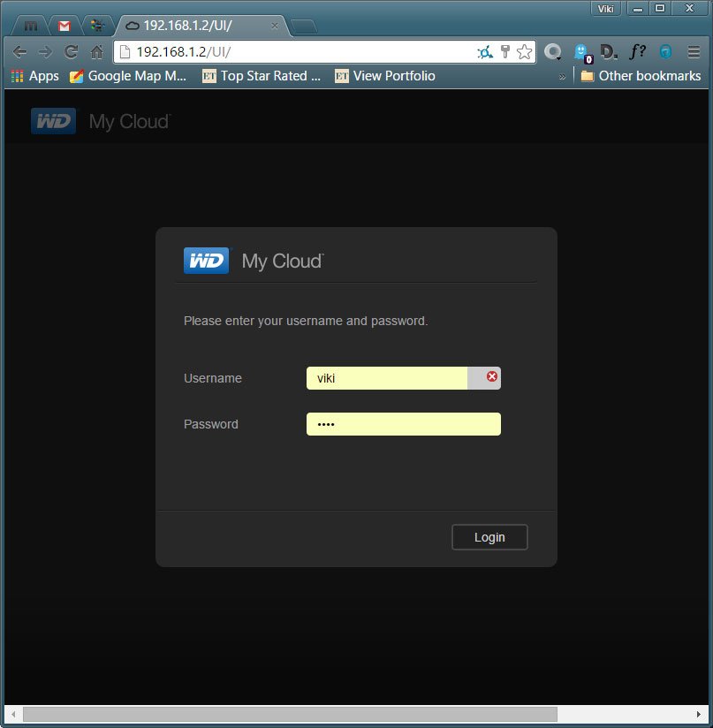The width and height of the screenshot is (713, 728).
Task: Open the Apps bookmarks shortcut
Action: click(x=34, y=76)
